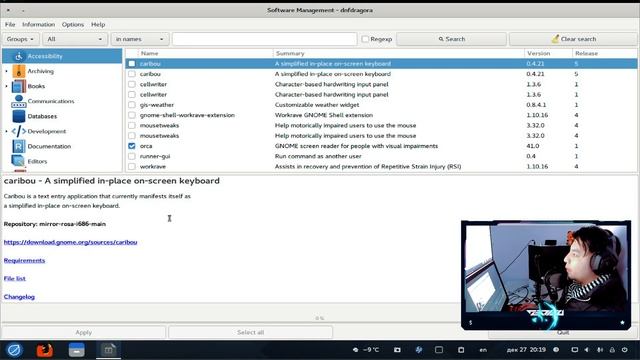Click the camera icon in system tray
Screen dimensions: 640x360
coord(397,350)
